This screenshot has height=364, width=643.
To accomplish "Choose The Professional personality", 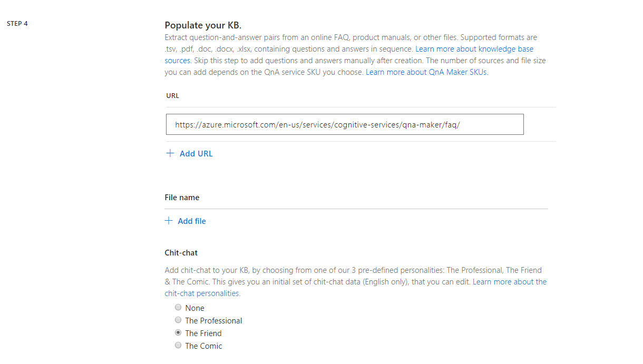I will (178, 320).
